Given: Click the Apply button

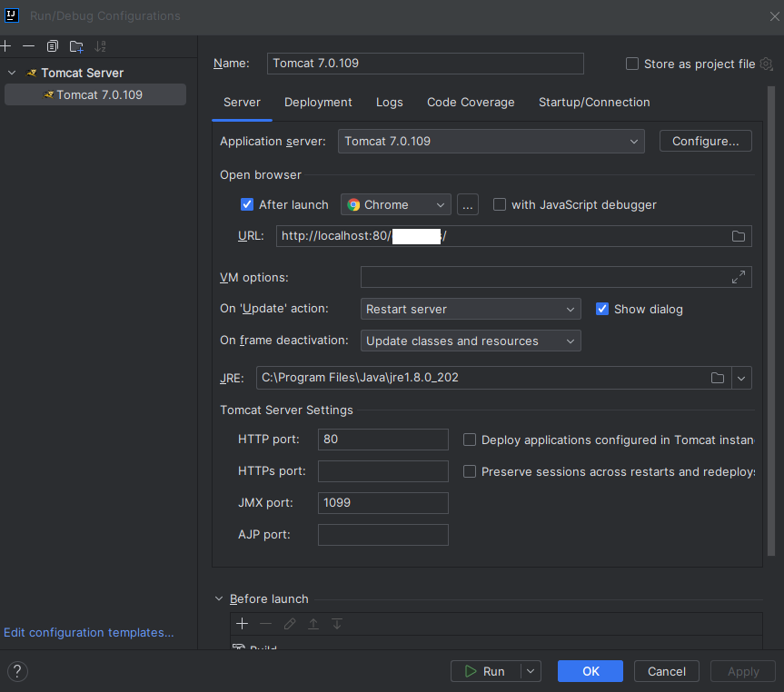Looking at the screenshot, I should 743,671.
